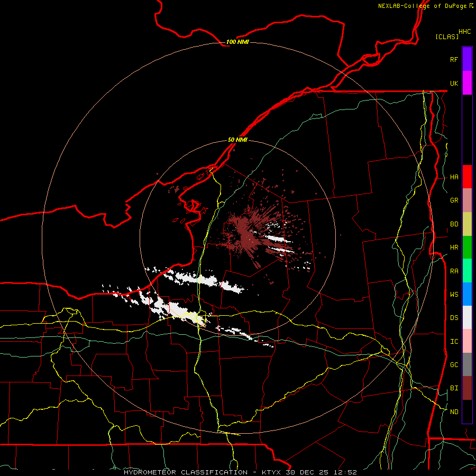Click the "GR" legend label

pyautogui.click(x=454, y=200)
